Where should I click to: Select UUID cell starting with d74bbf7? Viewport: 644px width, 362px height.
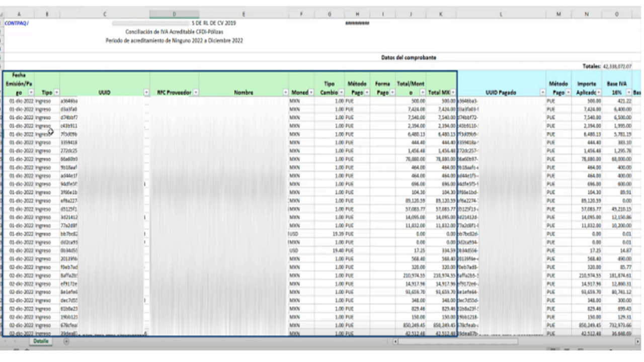point(105,118)
